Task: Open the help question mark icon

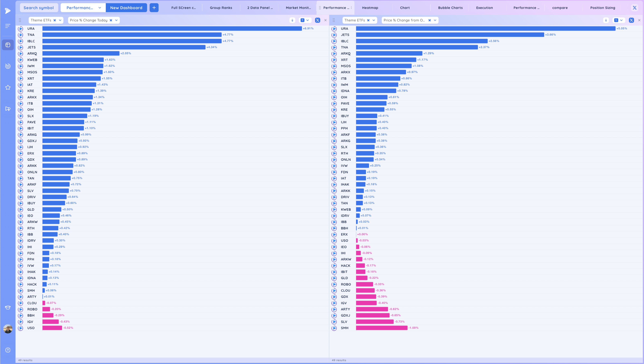Action: pyautogui.click(x=8, y=350)
